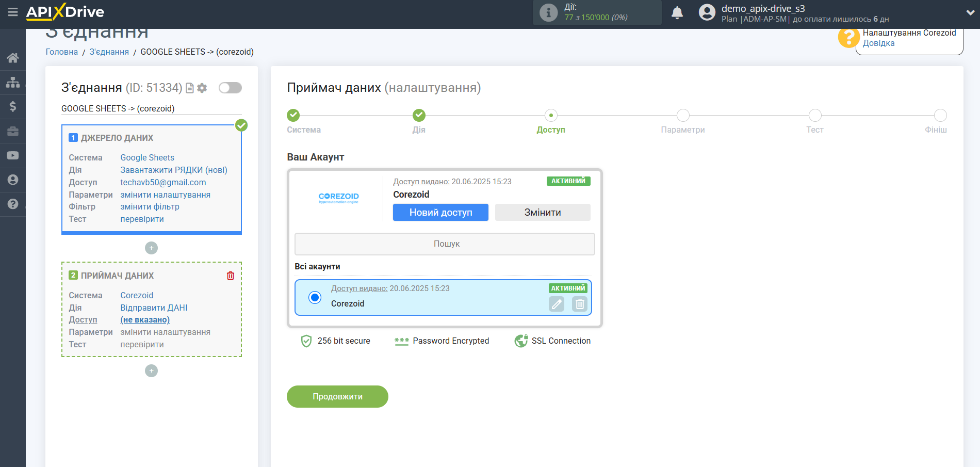Open the З'єднання breadcrumb link
The height and width of the screenshot is (467, 980).
pos(109,52)
